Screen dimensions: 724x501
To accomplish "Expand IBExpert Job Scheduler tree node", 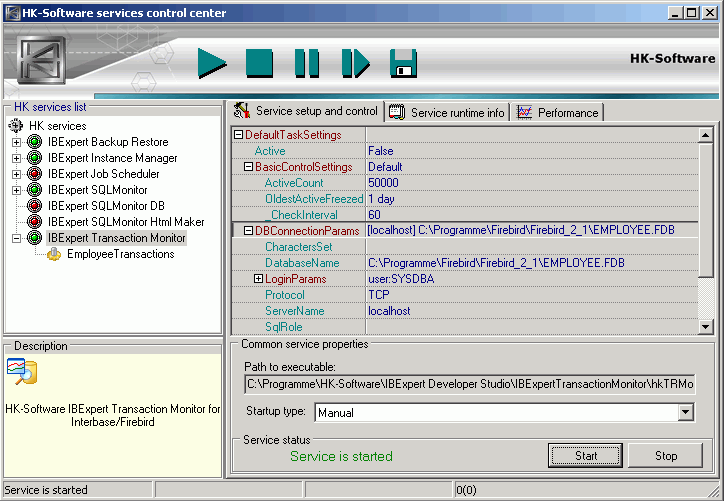I will pos(16,175).
